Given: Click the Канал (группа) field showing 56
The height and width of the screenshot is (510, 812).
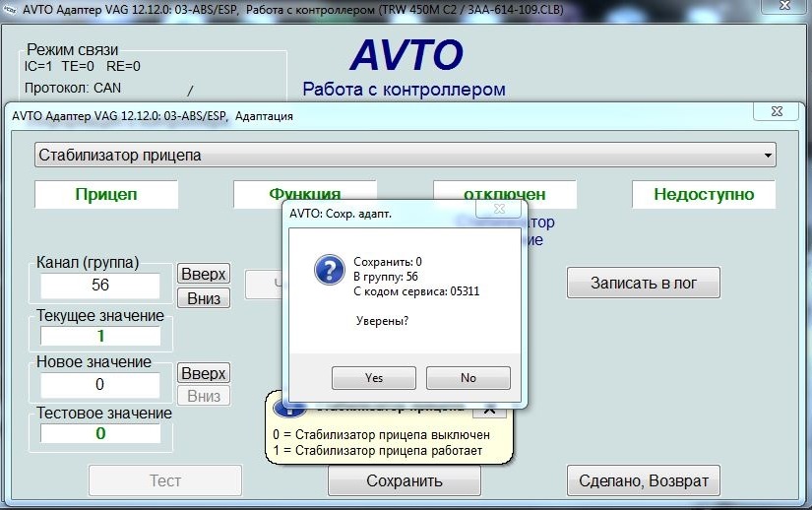Looking at the screenshot, I should [100, 285].
